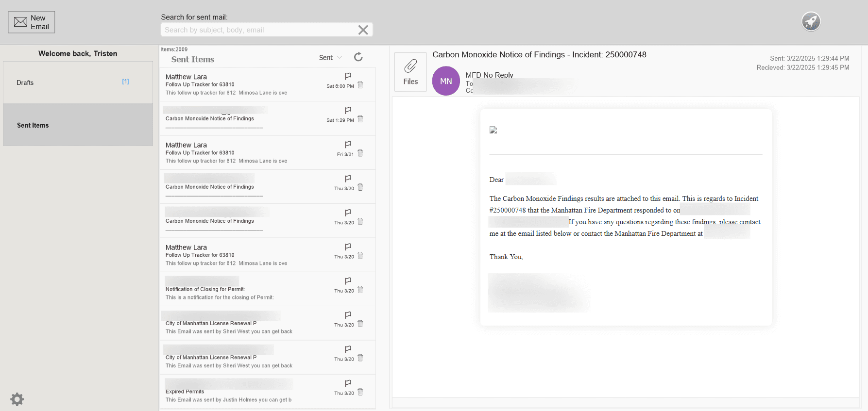Delete the Sat 1:29 PM email via trash icon

tap(360, 119)
